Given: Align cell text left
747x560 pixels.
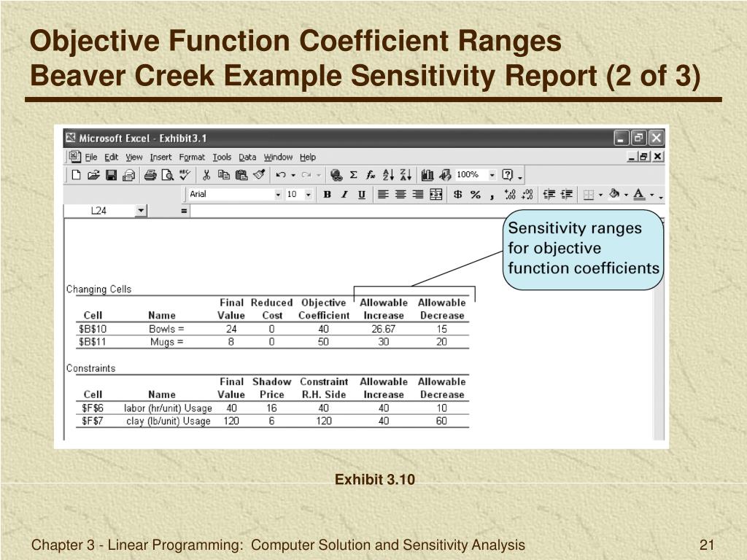Looking at the screenshot, I should pos(383,194).
